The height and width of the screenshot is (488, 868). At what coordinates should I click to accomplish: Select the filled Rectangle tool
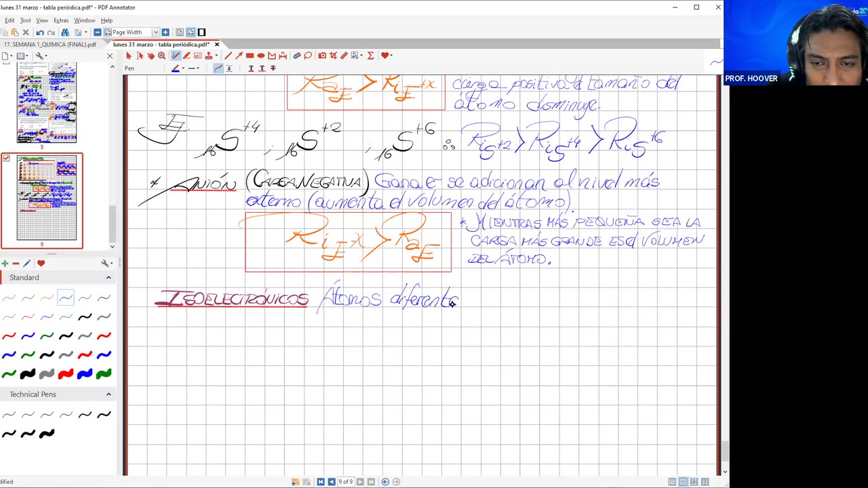[x=250, y=56]
